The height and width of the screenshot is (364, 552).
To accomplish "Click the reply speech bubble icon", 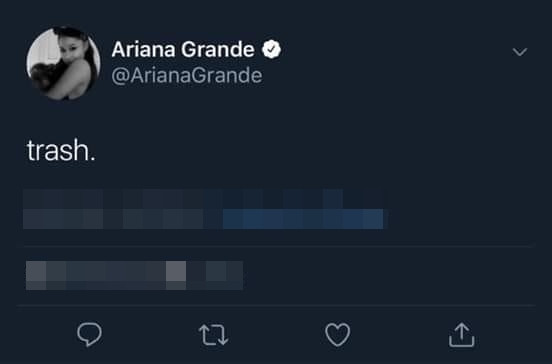I will [89, 334].
